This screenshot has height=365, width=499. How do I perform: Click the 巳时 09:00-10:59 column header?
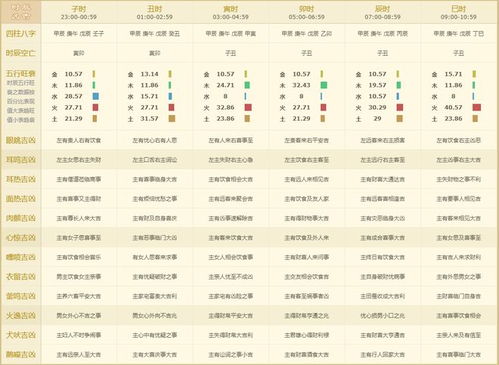coord(459,12)
